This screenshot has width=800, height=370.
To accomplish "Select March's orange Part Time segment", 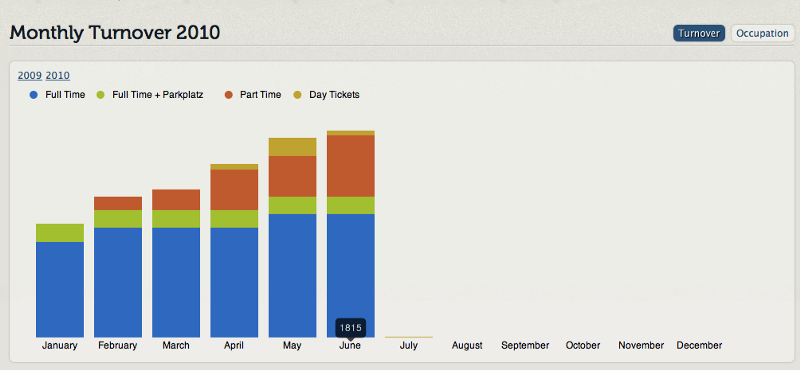I will (176, 200).
